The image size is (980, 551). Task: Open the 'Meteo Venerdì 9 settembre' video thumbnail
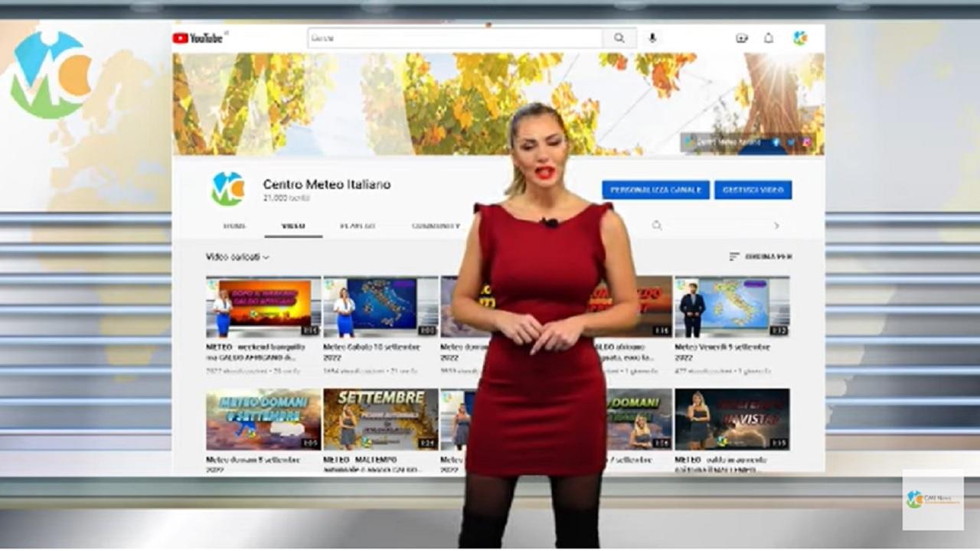tap(732, 307)
